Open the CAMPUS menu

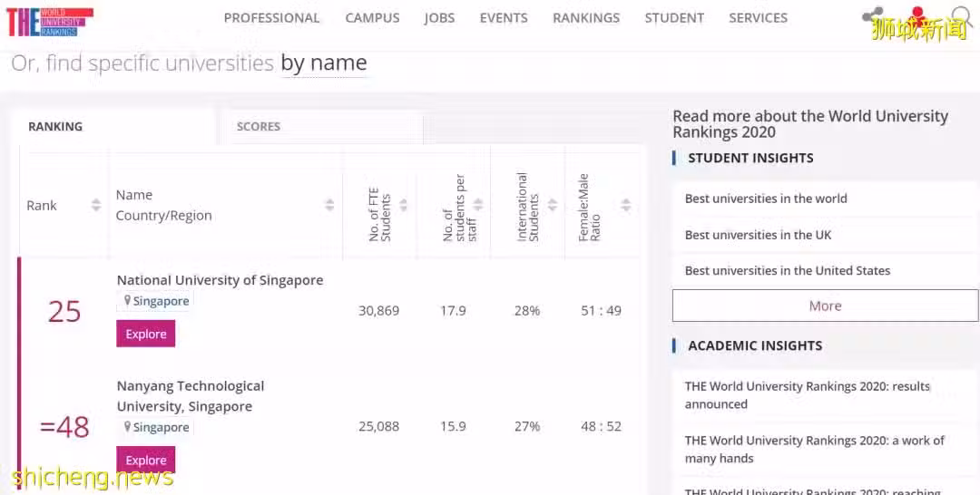373,18
